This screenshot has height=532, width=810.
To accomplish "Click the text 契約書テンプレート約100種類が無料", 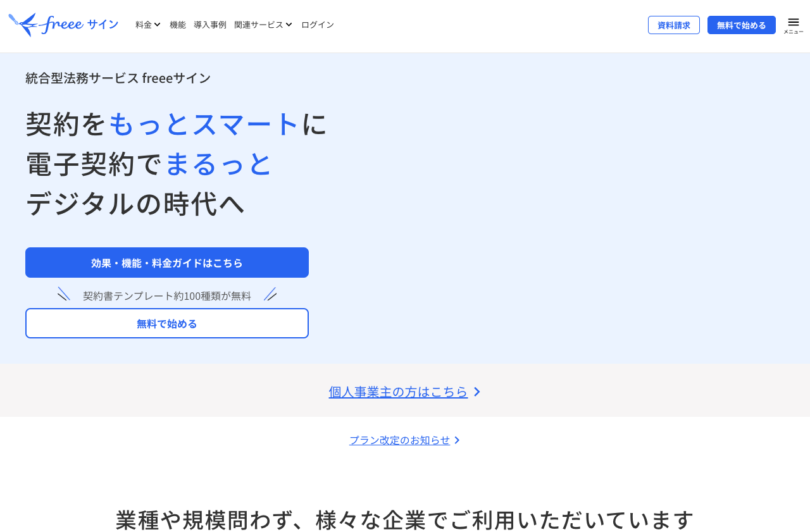I will (x=166, y=295).
